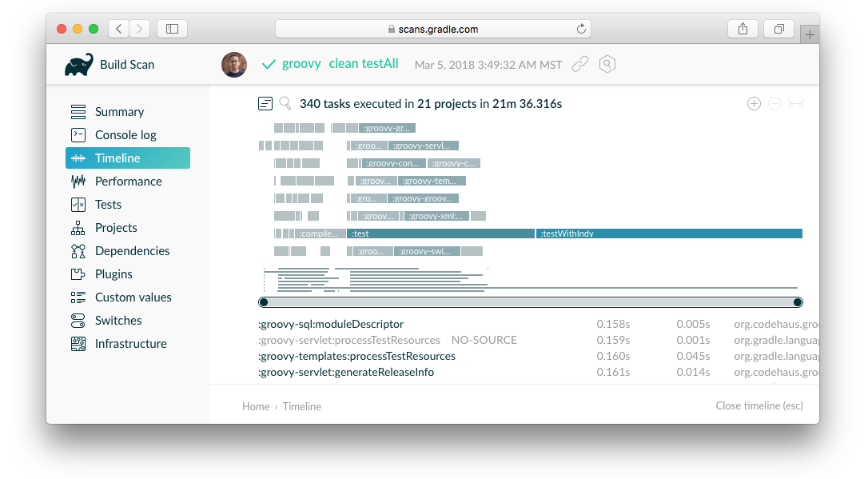Image resolution: width=868 pixels, height=479 pixels.
Task: Click the user avatar picture
Action: click(x=234, y=65)
